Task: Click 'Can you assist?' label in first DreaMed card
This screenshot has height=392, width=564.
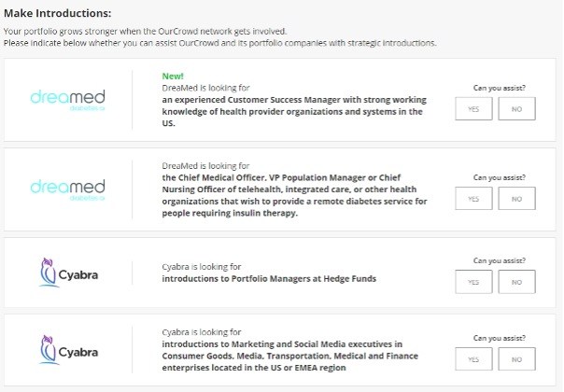Action: [x=500, y=88]
